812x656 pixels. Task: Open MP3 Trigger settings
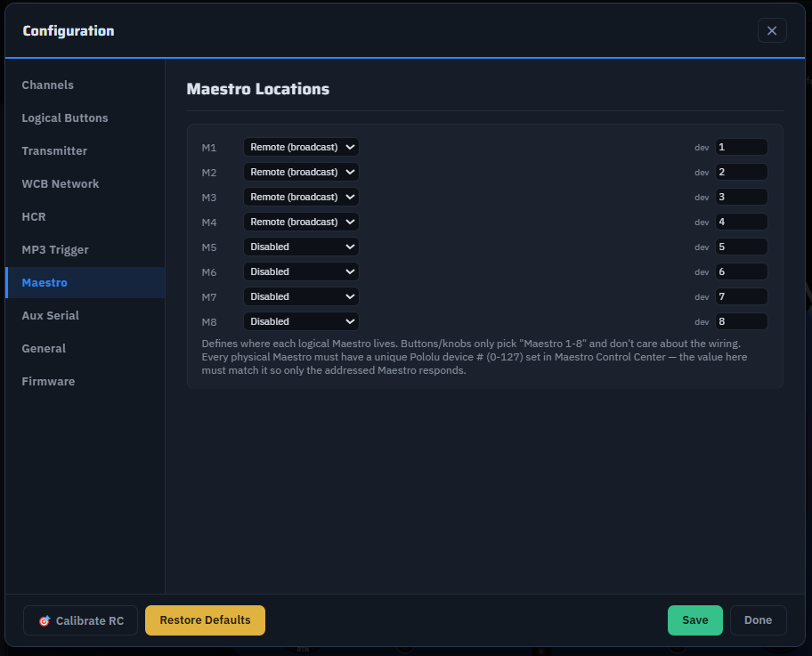(x=55, y=249)
